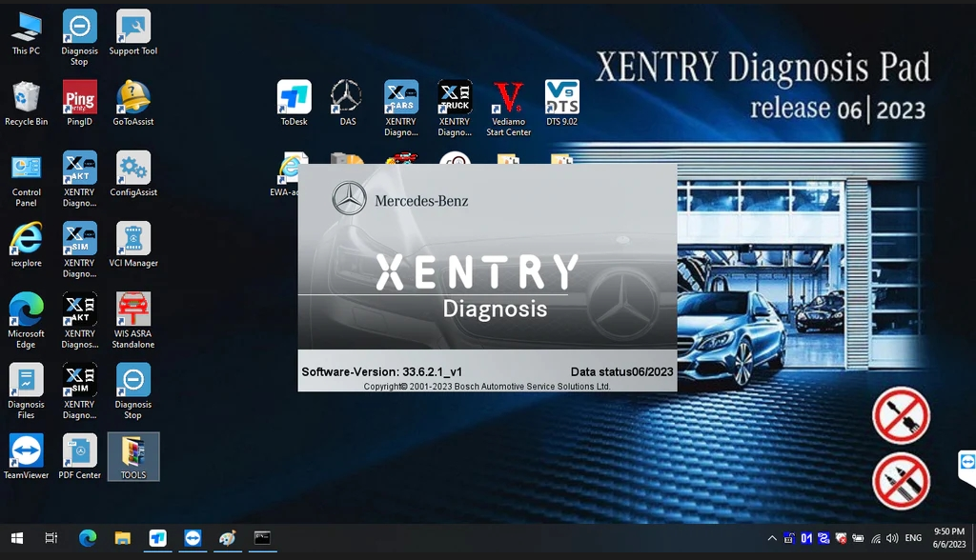Open the Windows Start menu

(17, 538)
